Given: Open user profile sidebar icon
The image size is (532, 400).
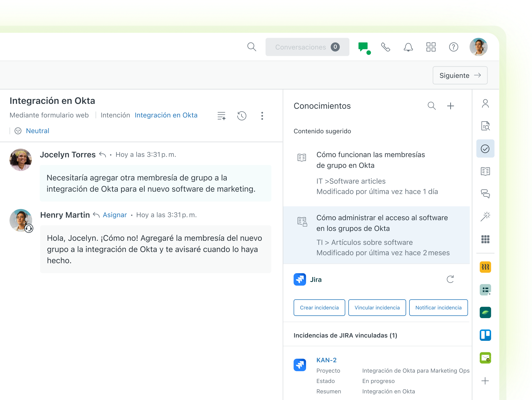Looking at the screenshot, I should click(x=485, y=104).
